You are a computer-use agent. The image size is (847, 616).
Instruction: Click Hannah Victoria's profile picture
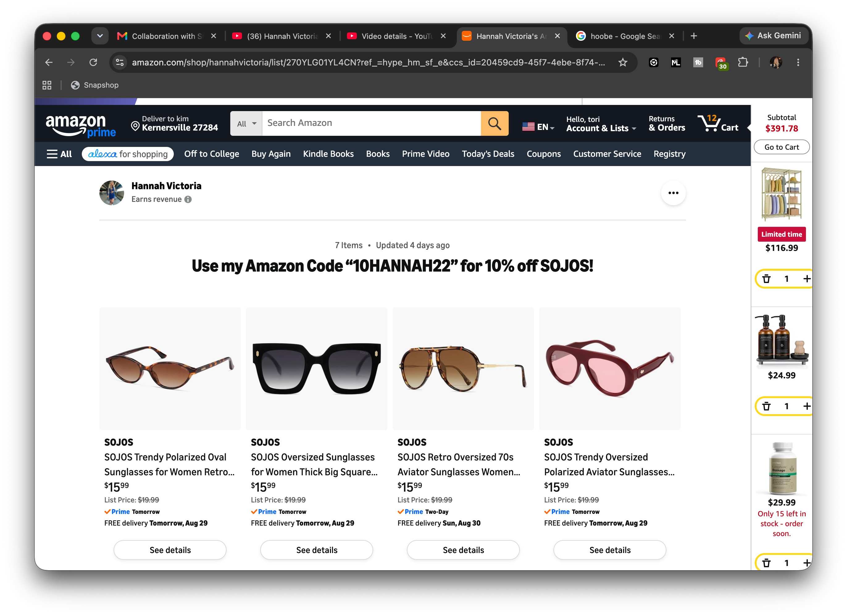(112, 193)
